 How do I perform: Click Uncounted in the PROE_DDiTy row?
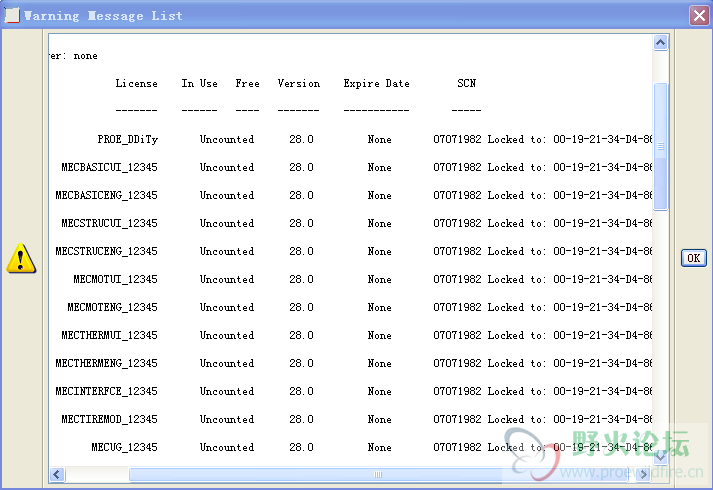point(226,139)
